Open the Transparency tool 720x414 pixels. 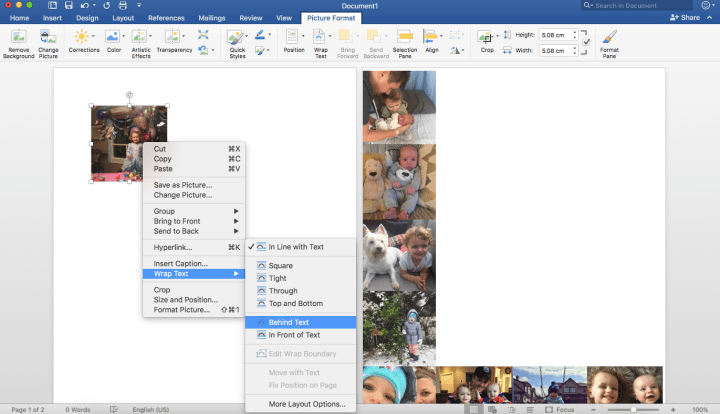click(174, 41)
